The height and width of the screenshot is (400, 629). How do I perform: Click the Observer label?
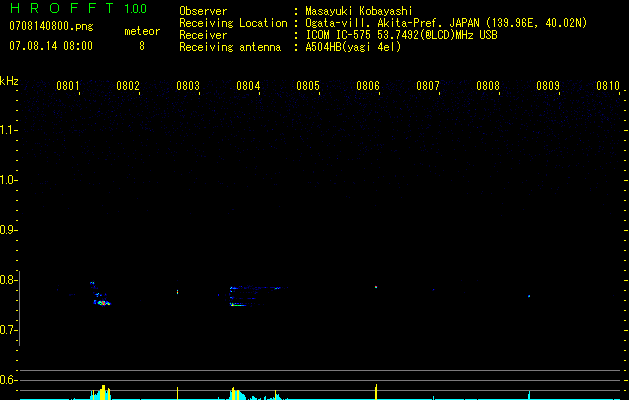coord(203,11)
